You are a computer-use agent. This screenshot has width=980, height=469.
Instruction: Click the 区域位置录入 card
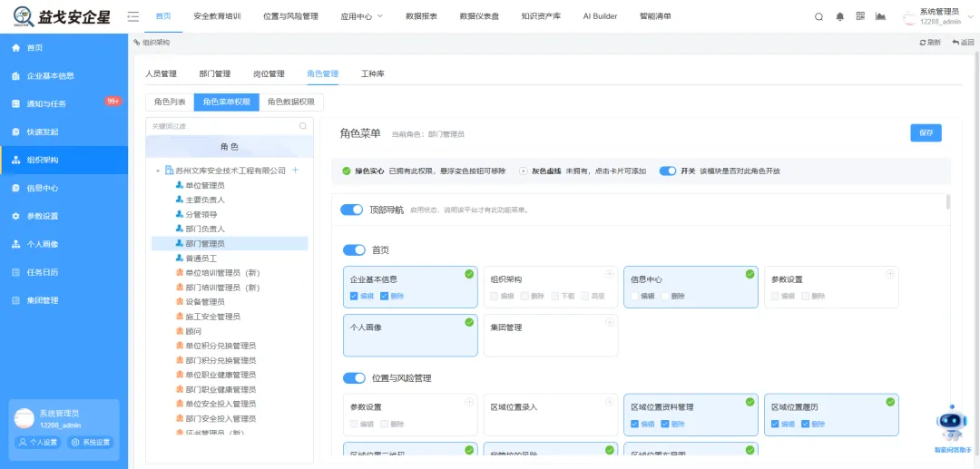coord(551,415)
